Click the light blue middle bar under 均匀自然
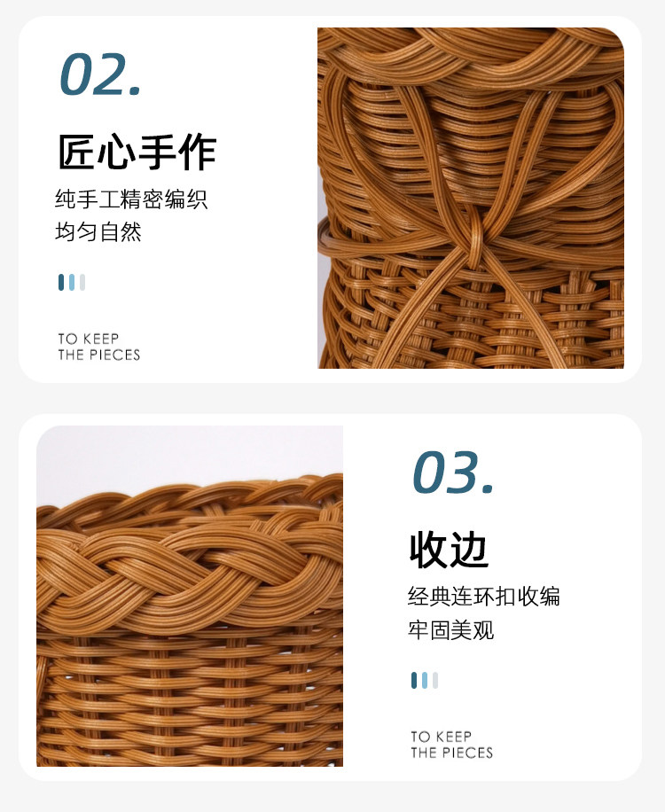This screenshot has height=812, width=665. tap(72, 282)
